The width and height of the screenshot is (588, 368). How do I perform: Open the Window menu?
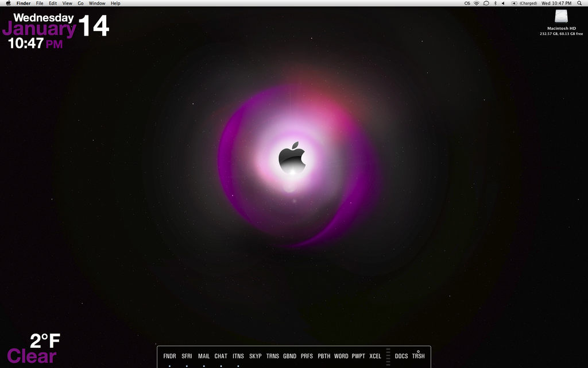96,3
